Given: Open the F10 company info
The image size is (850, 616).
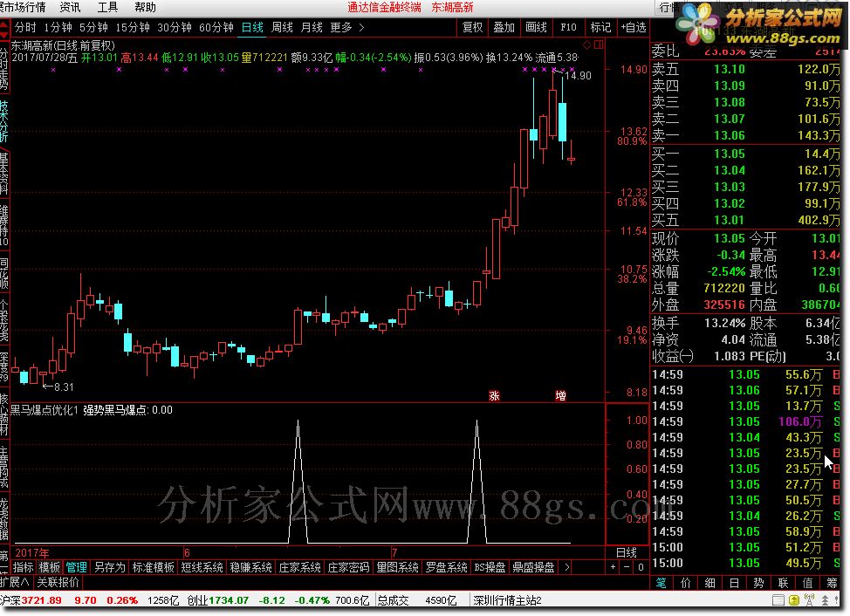Looking at the screenshot, I should pyautogui.click(x=568, y=27).
